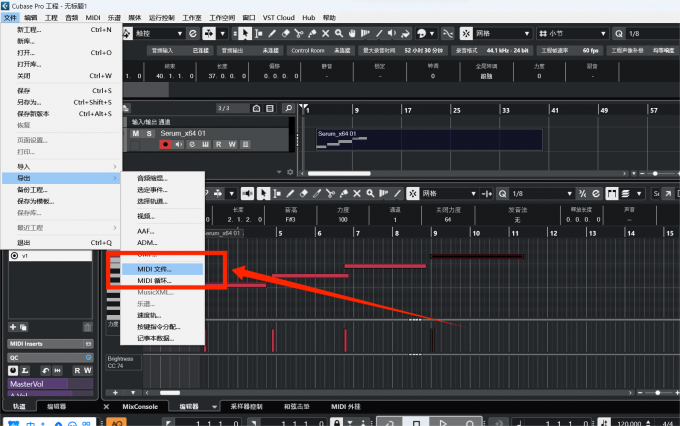Viewport: 680px width, 426px height.
Task: Select the Draw pencil in Key Editor toolbar
Action: [290, 193]
